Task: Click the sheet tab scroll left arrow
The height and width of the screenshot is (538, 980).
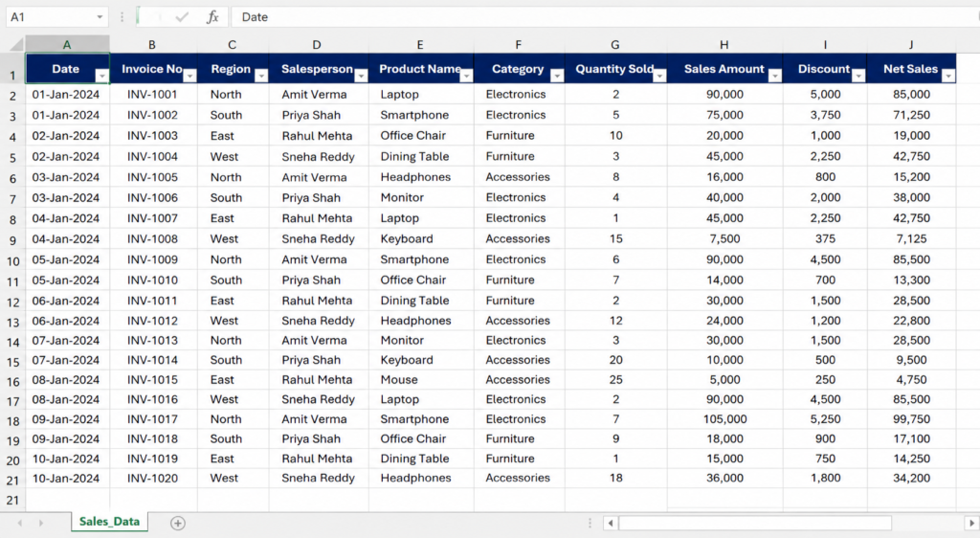Action: click(20, 523)
